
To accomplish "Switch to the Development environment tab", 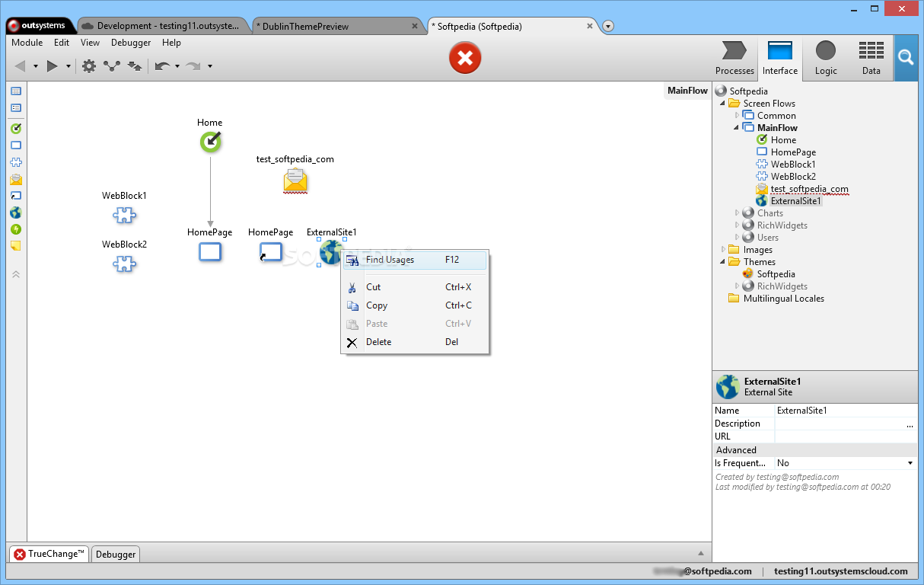I will [x=164, y=26].
